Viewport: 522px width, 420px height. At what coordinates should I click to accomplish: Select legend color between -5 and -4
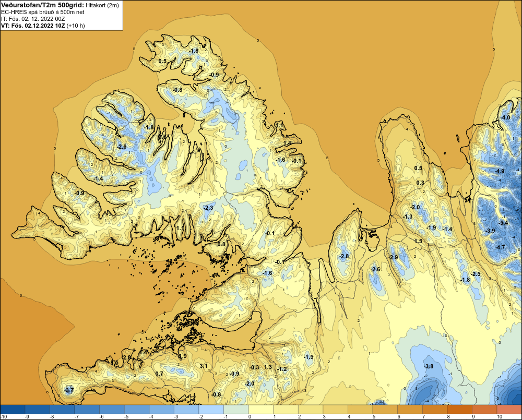pyautogui.click(x=137, y=409)
